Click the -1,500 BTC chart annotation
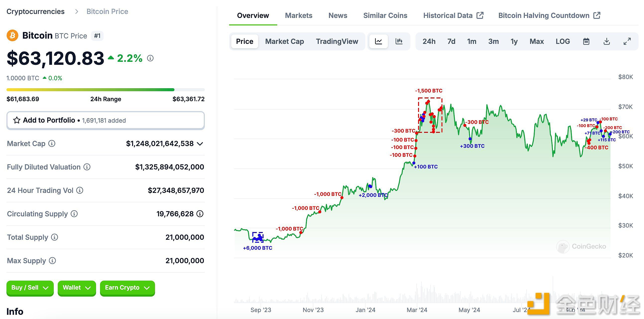 (429, 91)
